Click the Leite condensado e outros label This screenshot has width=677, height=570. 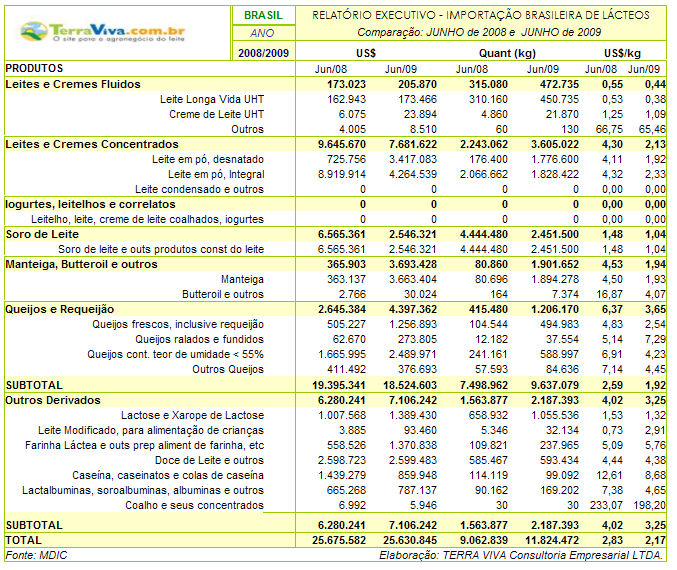pyautogui.click(x=199, y=189)
